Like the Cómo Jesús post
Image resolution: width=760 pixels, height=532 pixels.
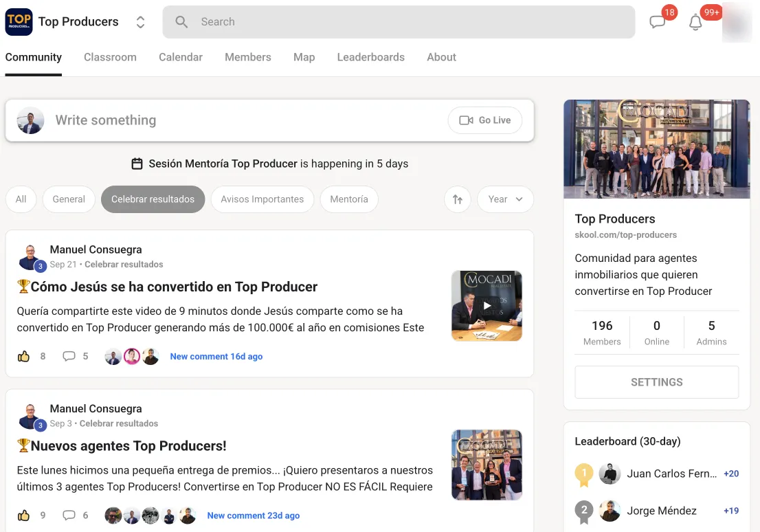coord(24,357)
